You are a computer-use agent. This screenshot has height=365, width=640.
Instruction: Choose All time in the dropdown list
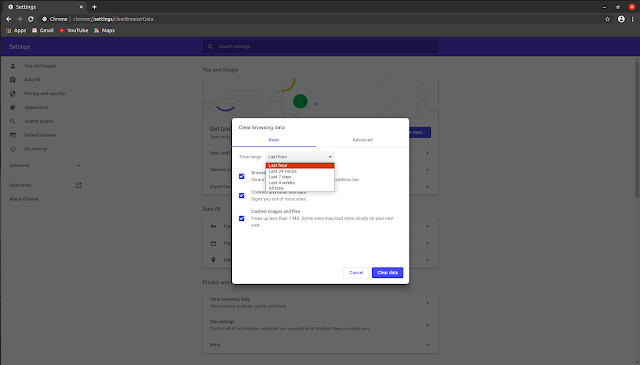(300, 188)
